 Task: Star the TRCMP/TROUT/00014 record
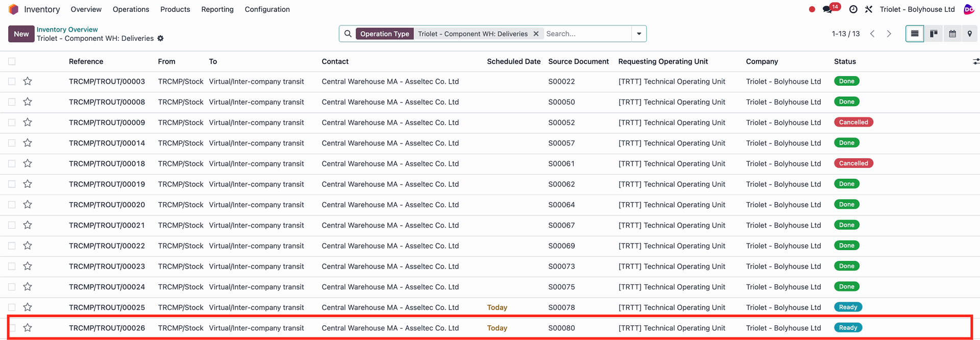[28, 143]
